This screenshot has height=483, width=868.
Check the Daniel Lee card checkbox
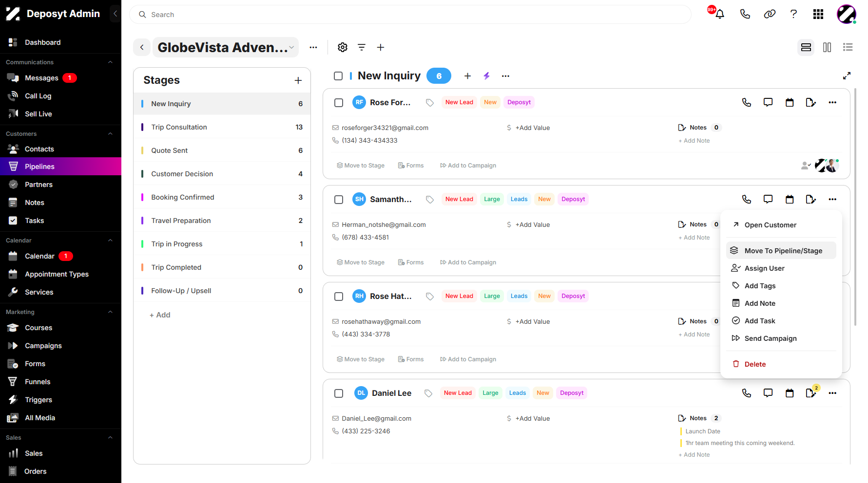point(339,393)
